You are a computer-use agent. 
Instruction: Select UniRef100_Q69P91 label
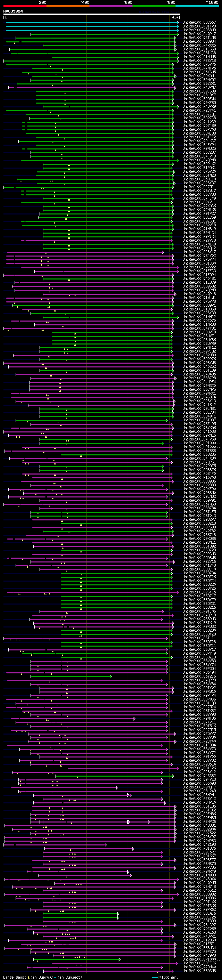[199, 501]
